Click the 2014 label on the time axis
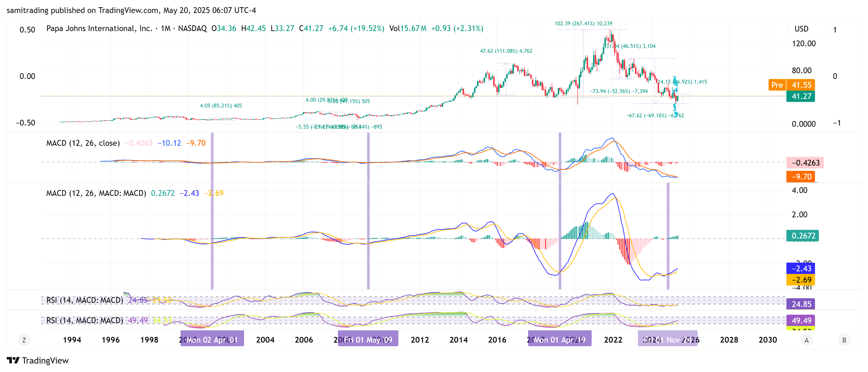Screen dimensions: 868x372 [459, 340]
